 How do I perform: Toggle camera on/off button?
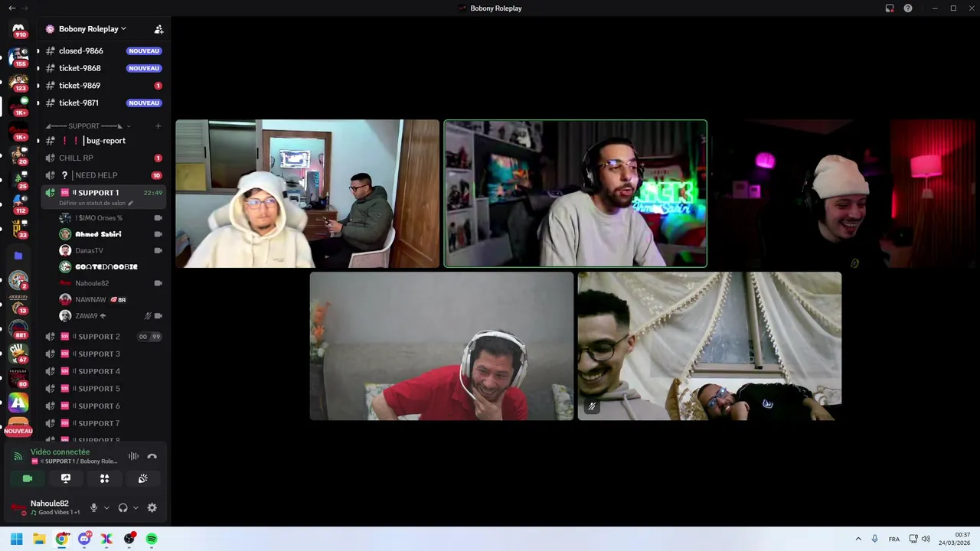coord(28,478)
